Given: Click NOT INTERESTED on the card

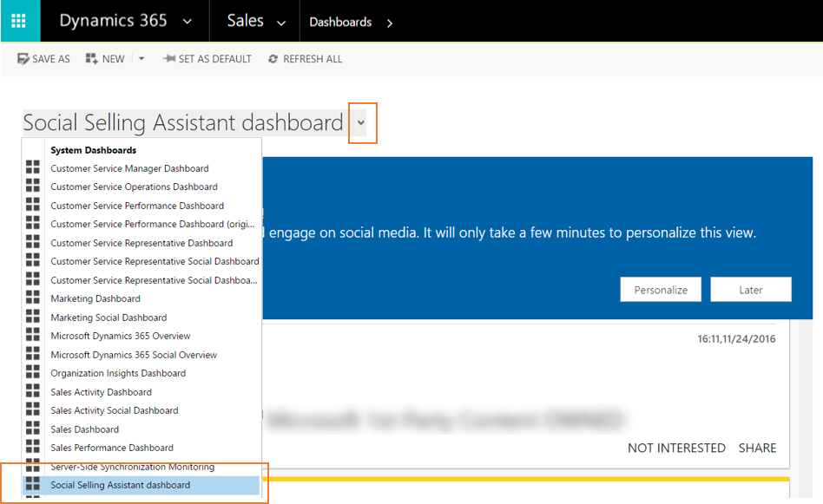Looking at the screenshot, I should tap(676, 448).
